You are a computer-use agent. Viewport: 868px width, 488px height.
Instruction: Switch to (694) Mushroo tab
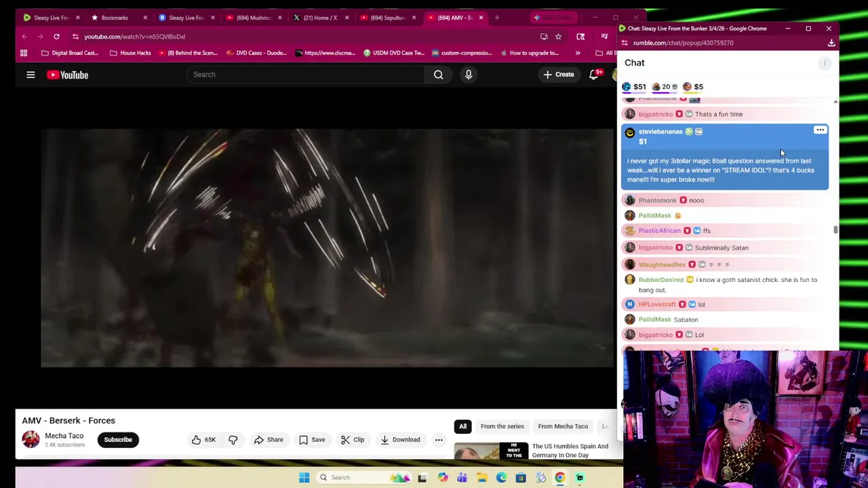point(254,18)
